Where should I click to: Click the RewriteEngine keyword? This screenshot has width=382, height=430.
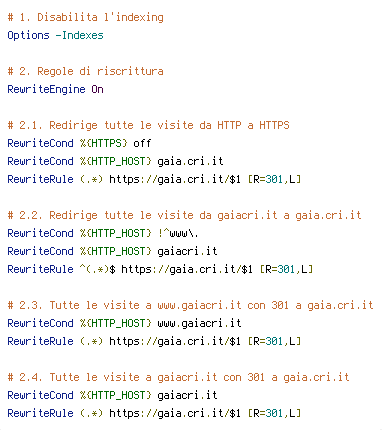[x=46, y=89]
